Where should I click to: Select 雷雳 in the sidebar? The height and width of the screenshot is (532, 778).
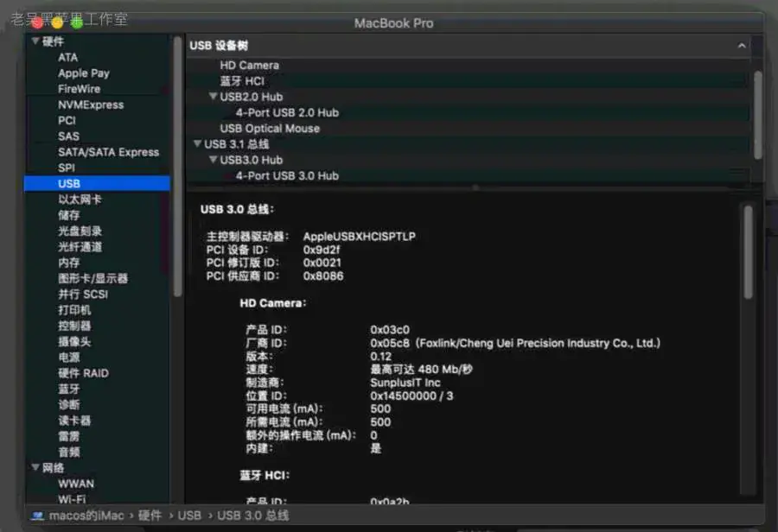(69, 436)
